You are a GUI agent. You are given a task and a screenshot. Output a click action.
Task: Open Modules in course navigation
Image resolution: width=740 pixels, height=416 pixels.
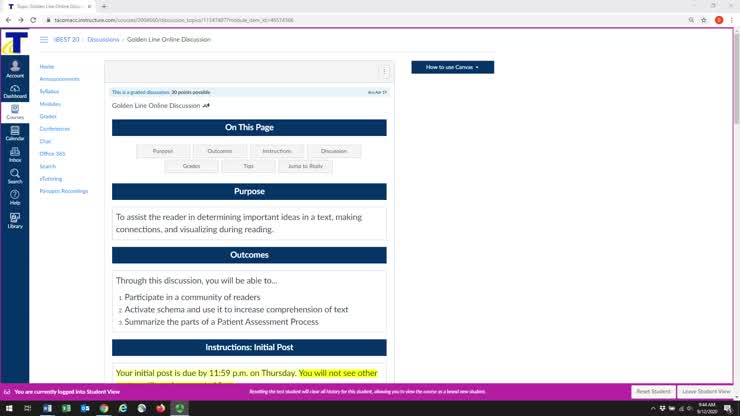click(x=50, y=104)
